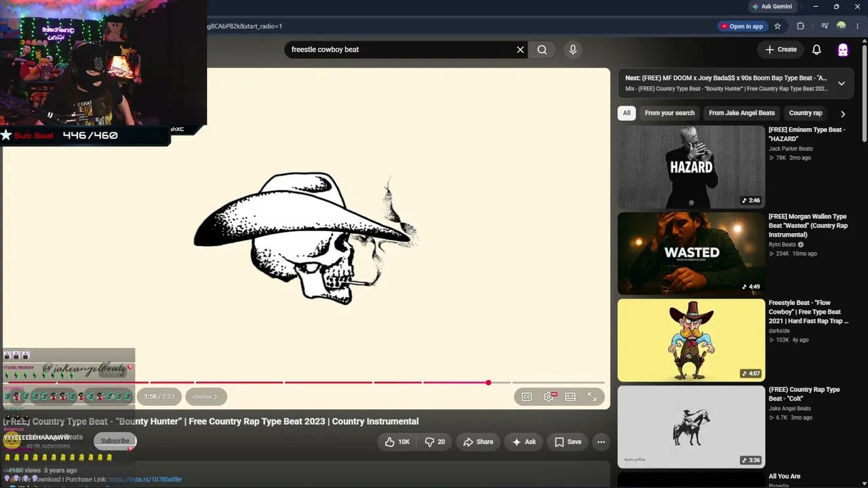Select the From your search chip
The height and width of the screenshot is (488, 868).
(x=669, y=113)
